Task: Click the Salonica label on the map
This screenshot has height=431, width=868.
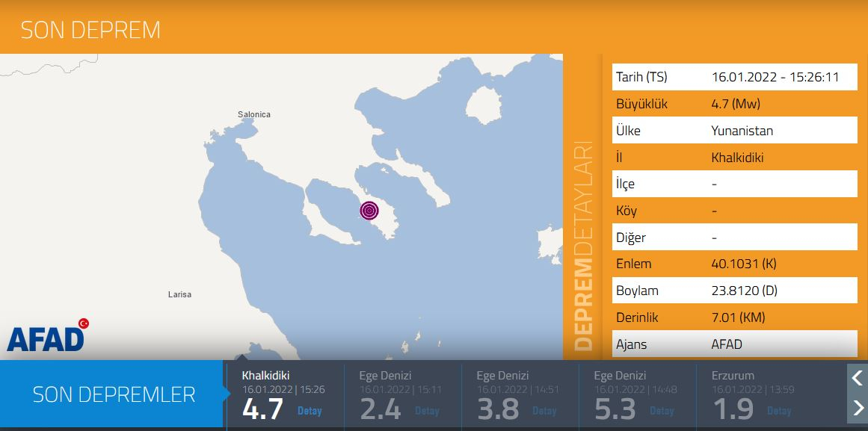Action: tap(254, 114)
